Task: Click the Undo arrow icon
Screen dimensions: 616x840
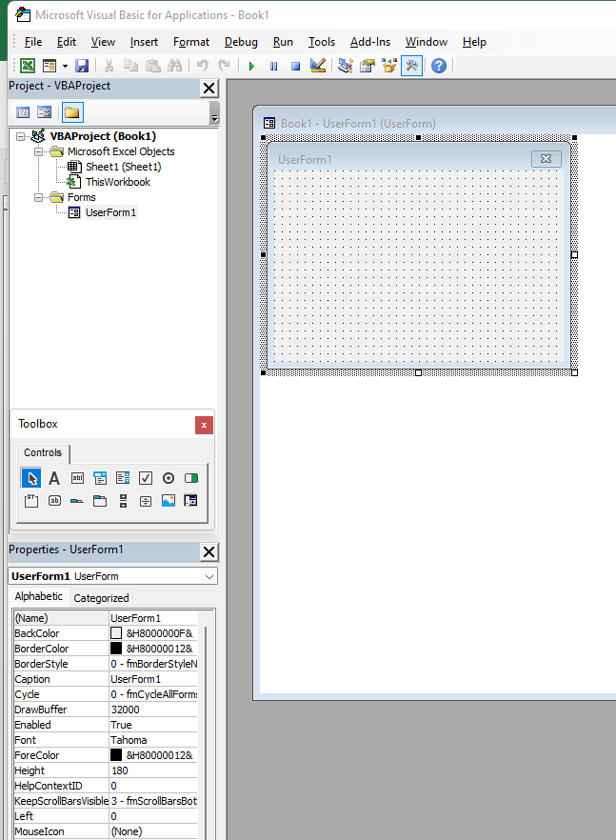Action: [202, 66]
